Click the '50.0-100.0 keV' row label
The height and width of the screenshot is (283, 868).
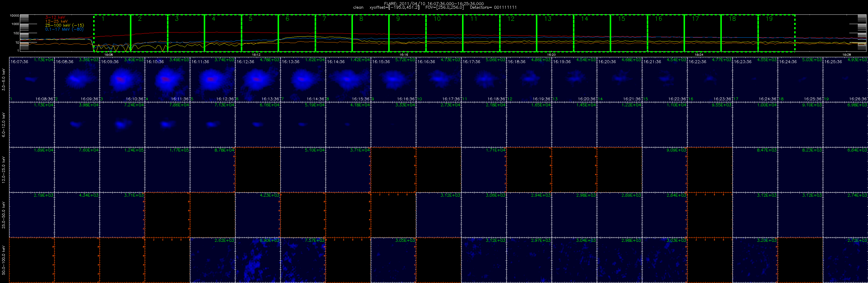[4, 260]
